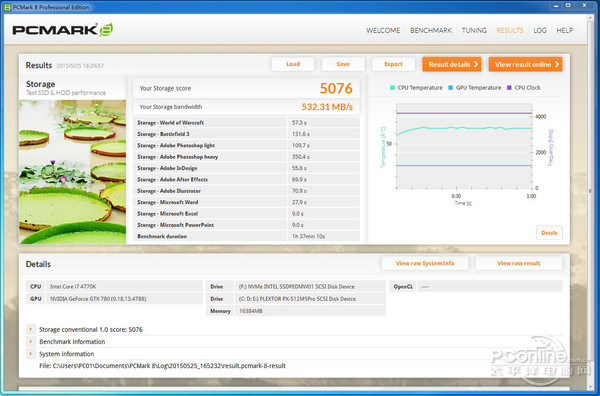Viewport: 600px width, 396px height.
Task: Click the water lily Storage thumbnail image
Action: [x=73, y=172]
